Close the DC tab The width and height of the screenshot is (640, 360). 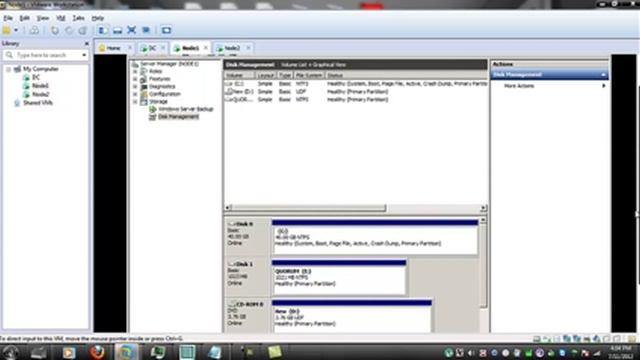[162, 48]
